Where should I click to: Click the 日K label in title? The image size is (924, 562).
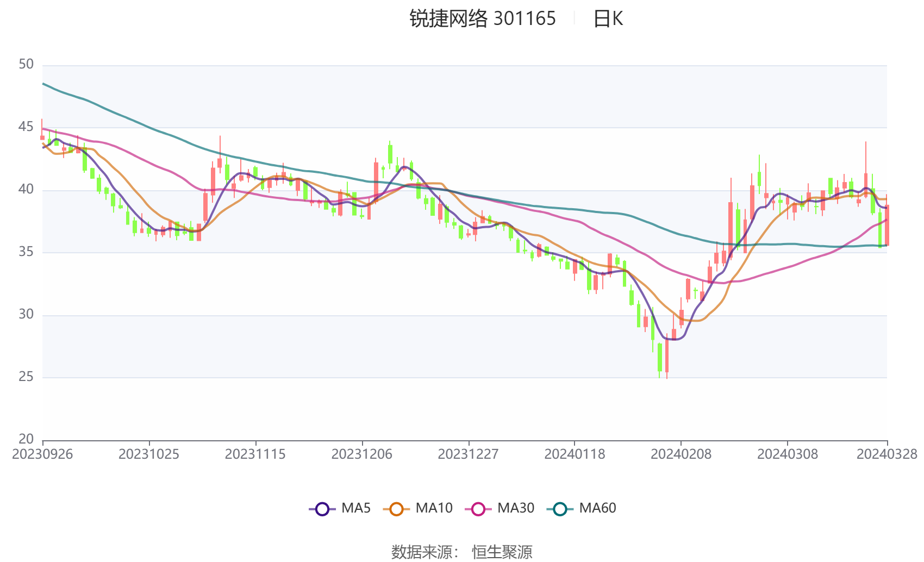click(608, 18)
